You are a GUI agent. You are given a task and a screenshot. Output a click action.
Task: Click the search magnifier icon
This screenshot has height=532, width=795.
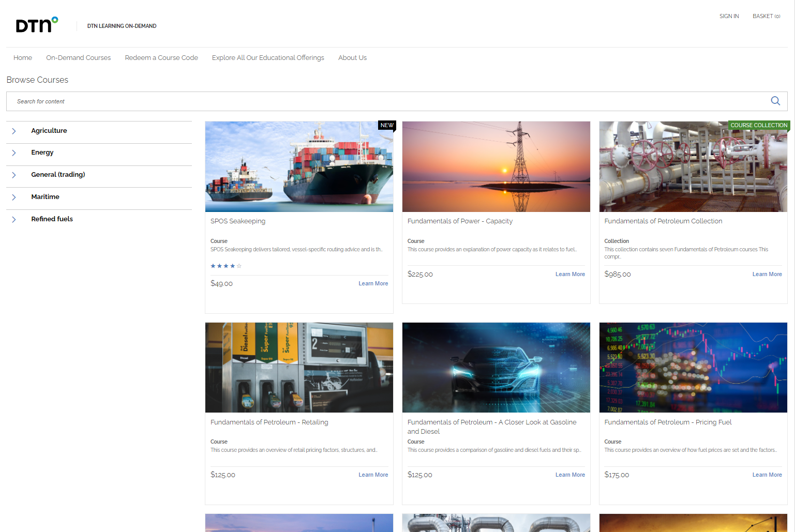775,101
